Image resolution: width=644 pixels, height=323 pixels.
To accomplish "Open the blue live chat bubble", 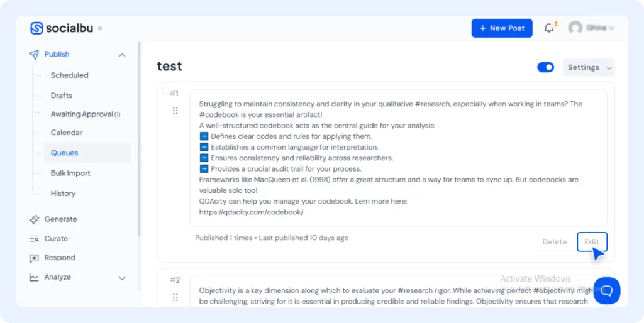I will click(607, 290).
